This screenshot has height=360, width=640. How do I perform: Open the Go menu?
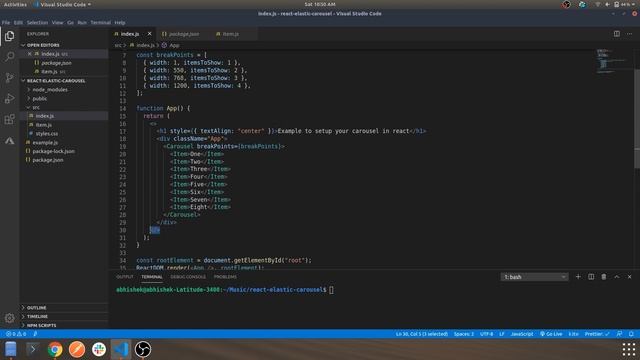(71, 22)
